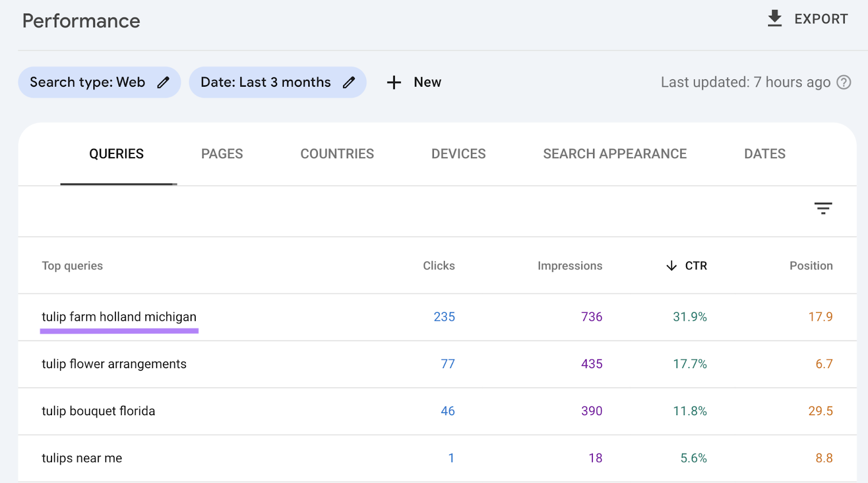Open the Countries tab
The width and height of the screenshot is (868, 483).
pyautogui.click(x=337, y=154)
